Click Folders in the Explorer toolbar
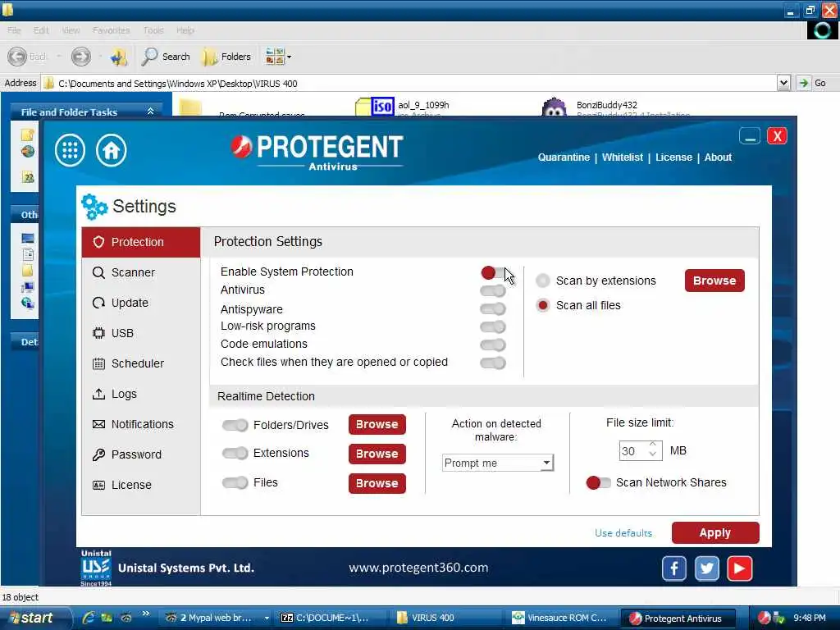 [x=226, y=57]
